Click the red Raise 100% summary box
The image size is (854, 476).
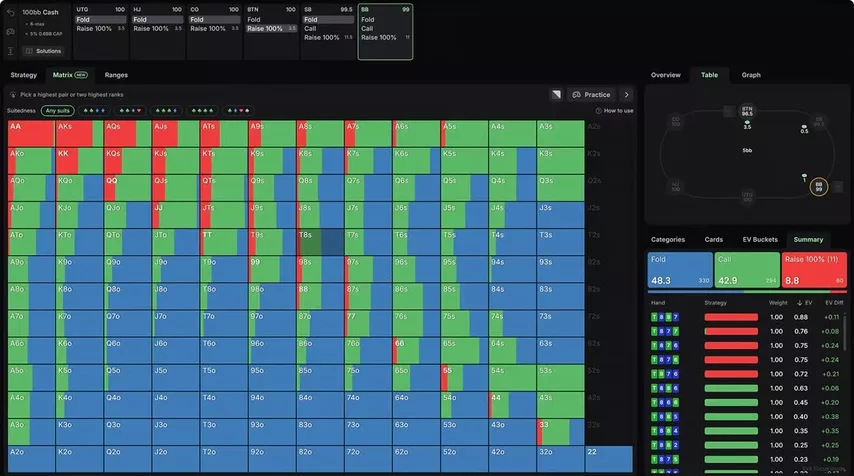814,270
